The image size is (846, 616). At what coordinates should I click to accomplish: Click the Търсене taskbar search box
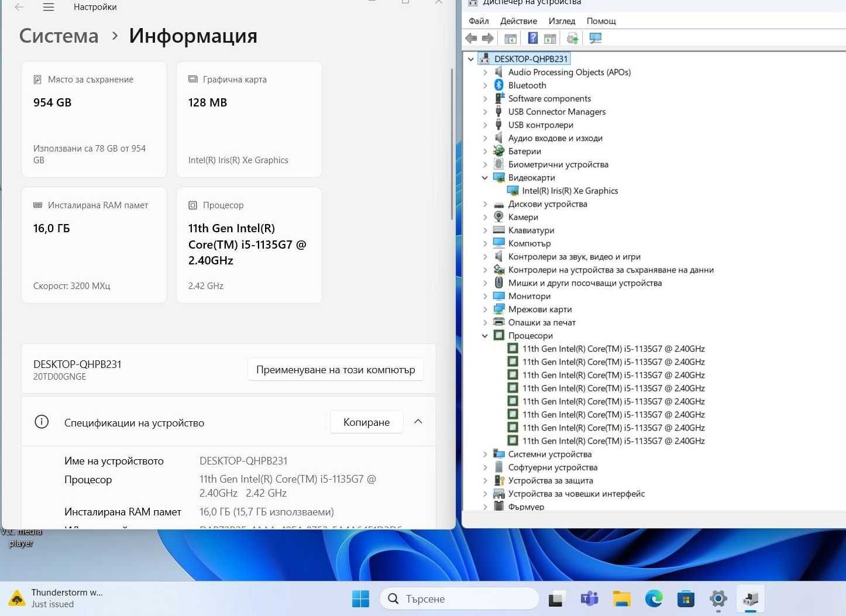tap(459, 598)
